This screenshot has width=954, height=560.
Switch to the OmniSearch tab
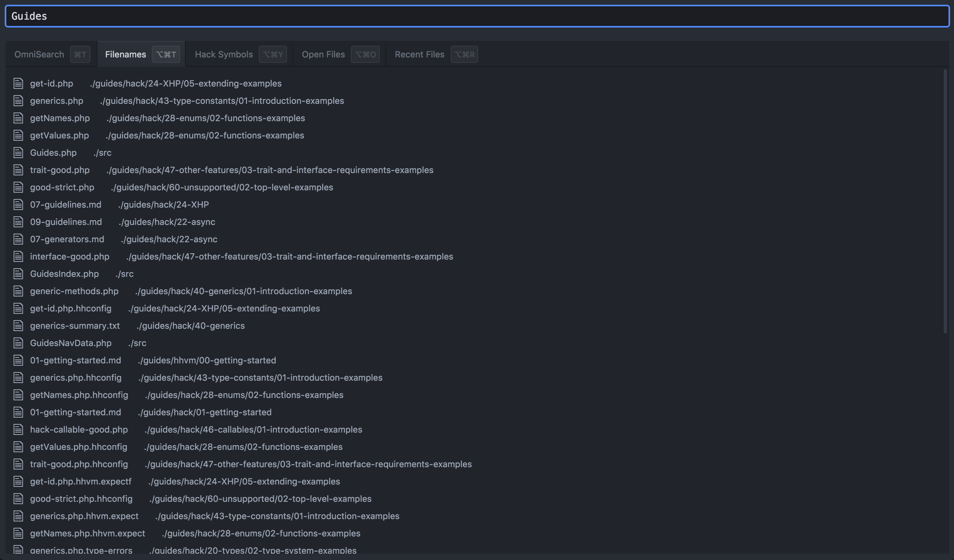[52, 54]
